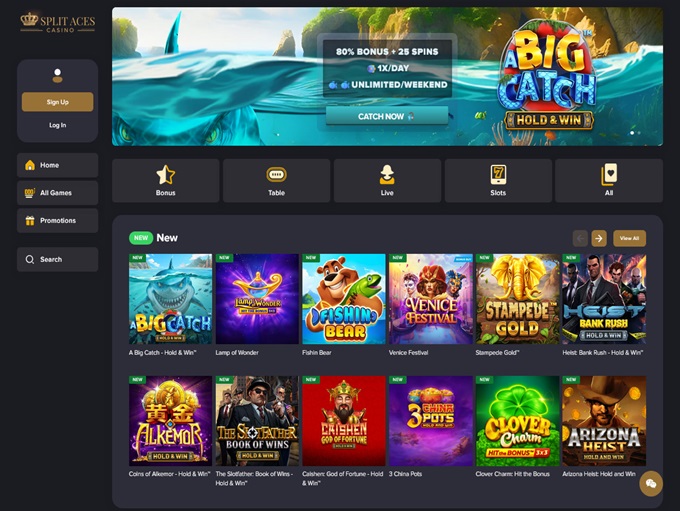680x511 pixels.
Task: Open the Home sidebar menu item
Action: [57, 165]
